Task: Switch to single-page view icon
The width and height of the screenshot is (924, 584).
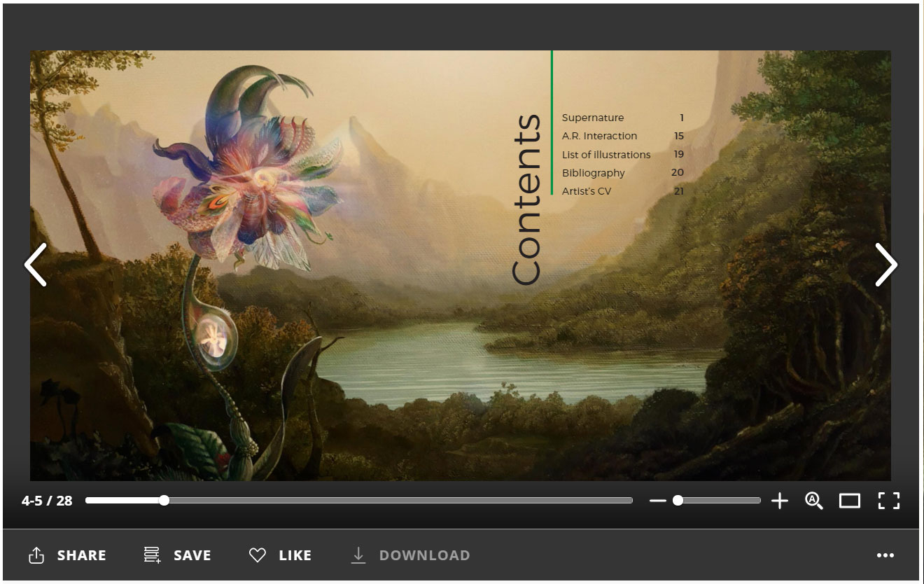Action: click(x=851, y=500)
